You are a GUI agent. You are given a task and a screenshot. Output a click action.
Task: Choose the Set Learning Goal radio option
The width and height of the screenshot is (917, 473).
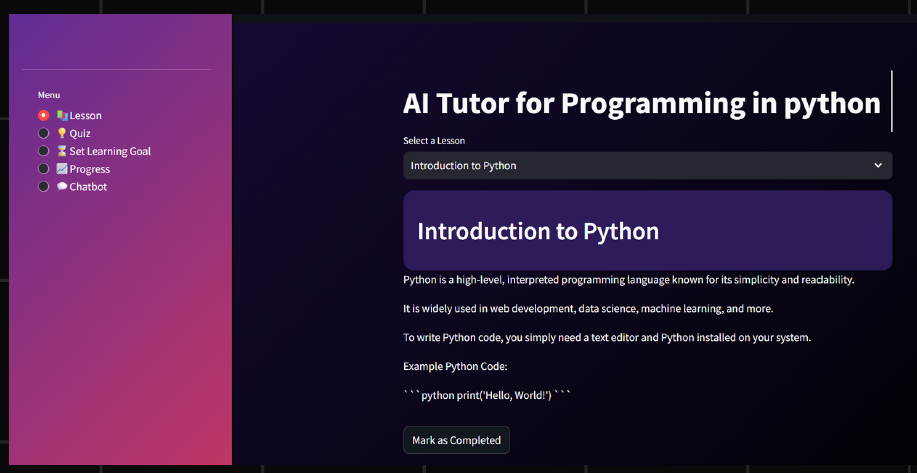[43, 151]
